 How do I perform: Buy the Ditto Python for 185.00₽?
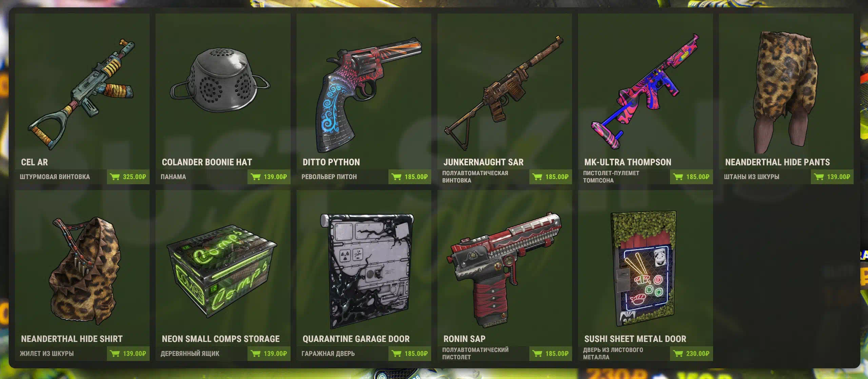pyautogui.click(x=410, y=177)
